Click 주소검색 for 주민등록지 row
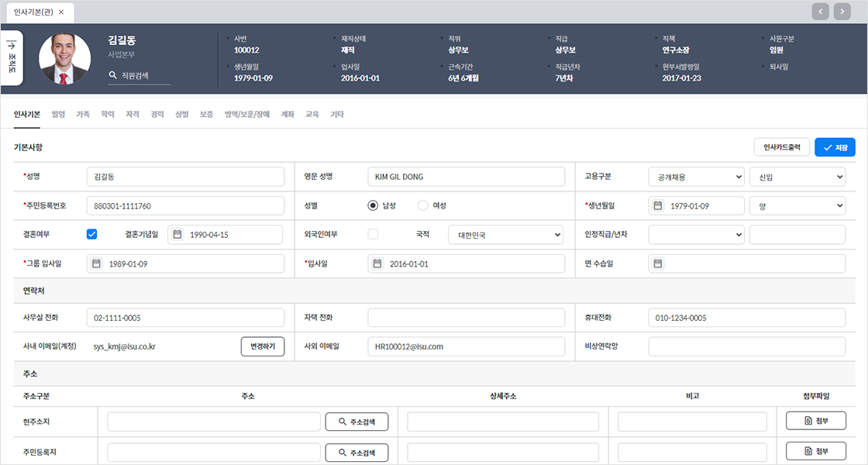This screenshot has width=868, height=465. coord(356,453)
